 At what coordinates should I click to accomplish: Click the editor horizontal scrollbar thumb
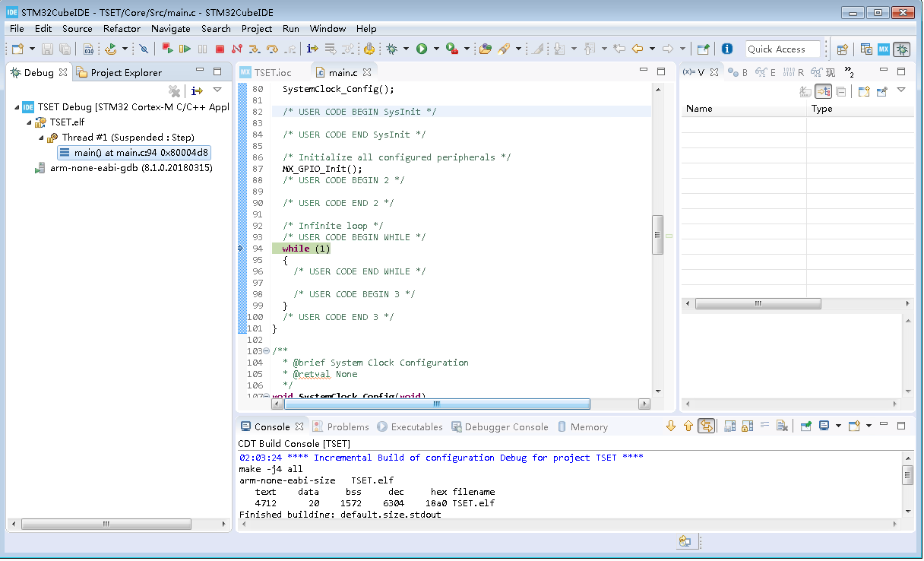point(437,404)
